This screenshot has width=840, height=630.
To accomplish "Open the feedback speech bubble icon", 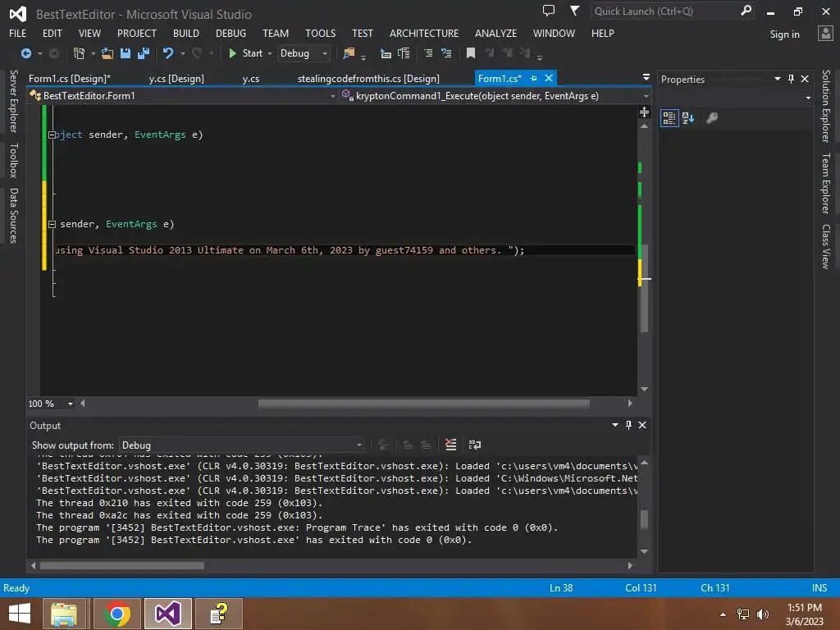I will [x=549, y=11].
